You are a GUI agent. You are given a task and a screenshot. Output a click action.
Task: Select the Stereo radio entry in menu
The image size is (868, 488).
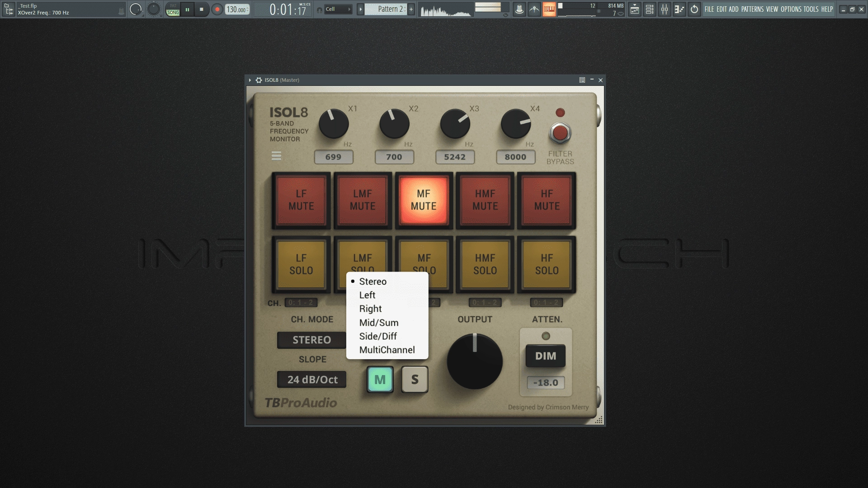387,282
